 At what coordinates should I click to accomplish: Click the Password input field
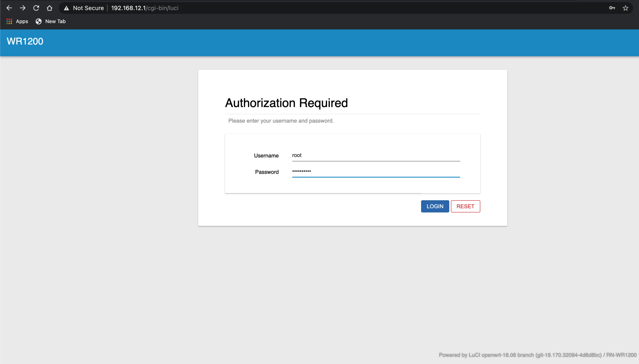(x=376, y=172)
